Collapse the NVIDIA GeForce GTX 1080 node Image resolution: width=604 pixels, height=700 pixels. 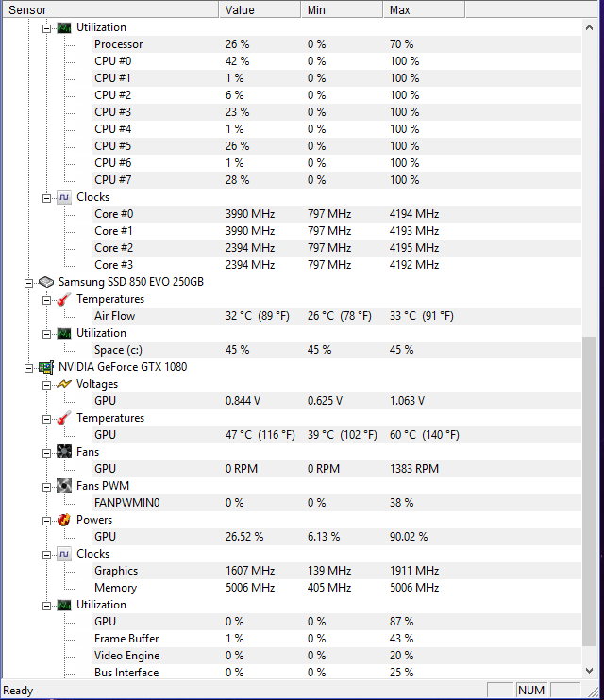tap(28, 368)
